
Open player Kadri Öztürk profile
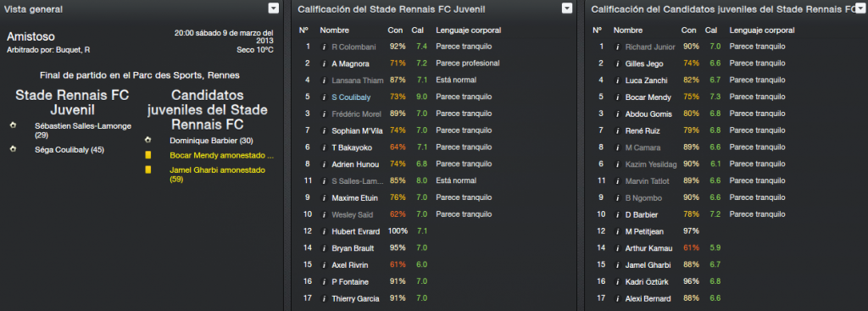click(645, 281)
